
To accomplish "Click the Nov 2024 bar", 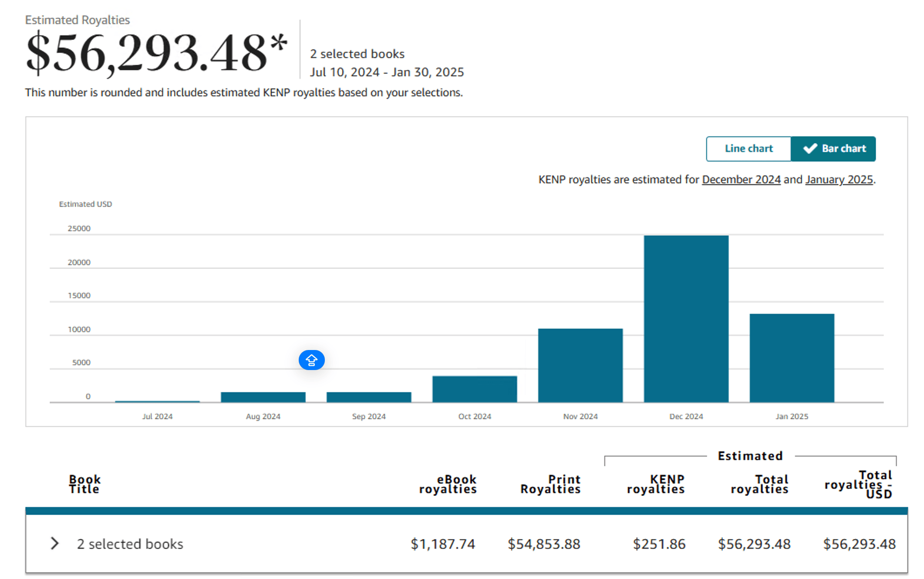I will [580, 365].
